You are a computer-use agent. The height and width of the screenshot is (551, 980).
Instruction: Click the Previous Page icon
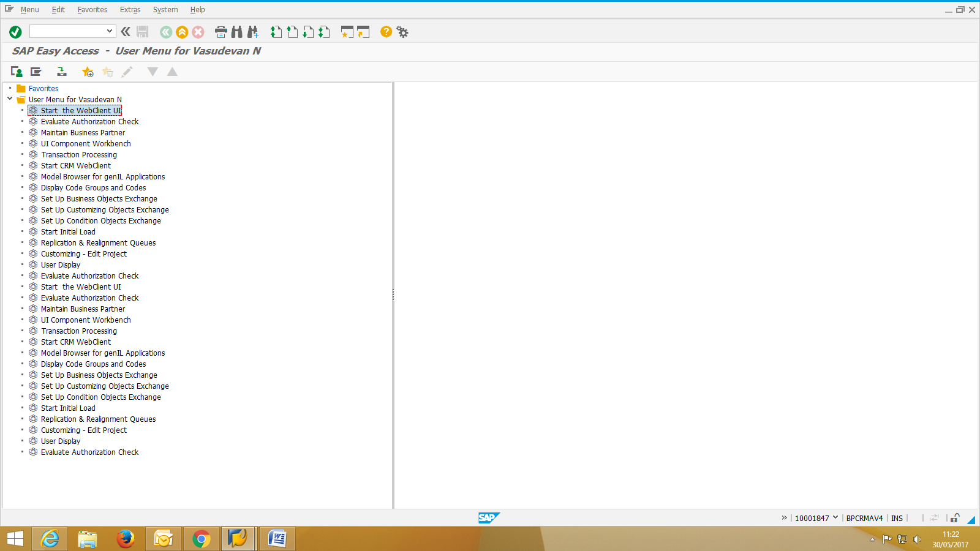pyautogui.click(x=292, y=32)
